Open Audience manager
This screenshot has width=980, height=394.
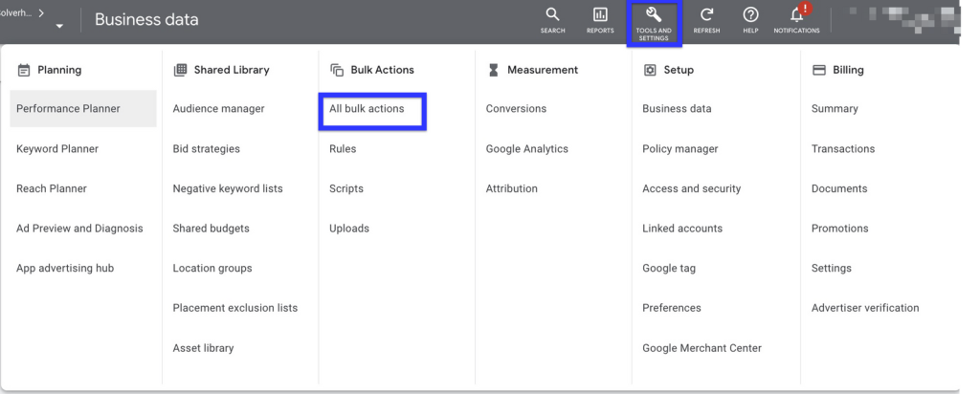click(219, 109)
